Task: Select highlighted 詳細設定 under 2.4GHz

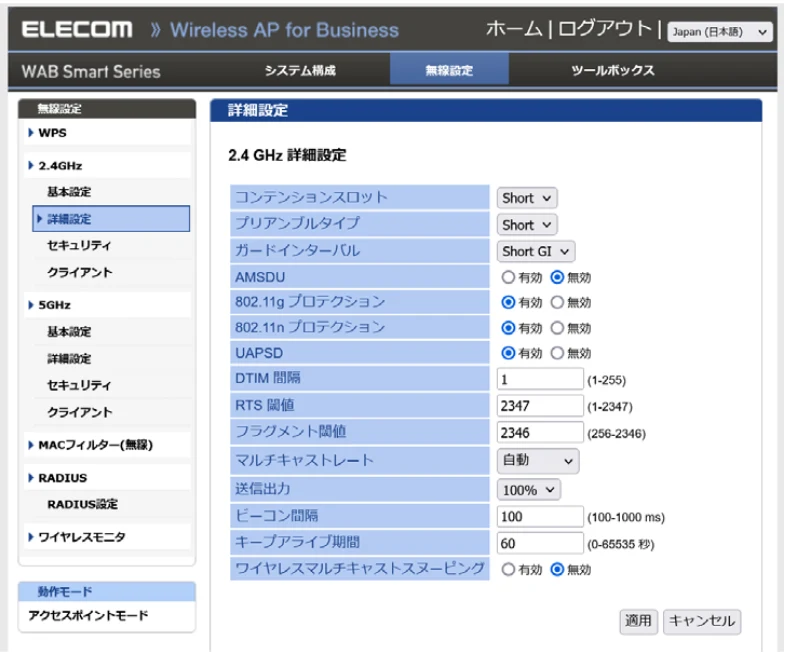Action: (111, 219)
